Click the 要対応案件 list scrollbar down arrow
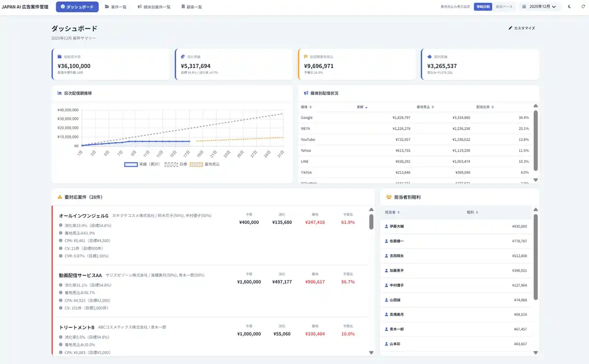Screen dimensions: 589x364 click(371, 353)
